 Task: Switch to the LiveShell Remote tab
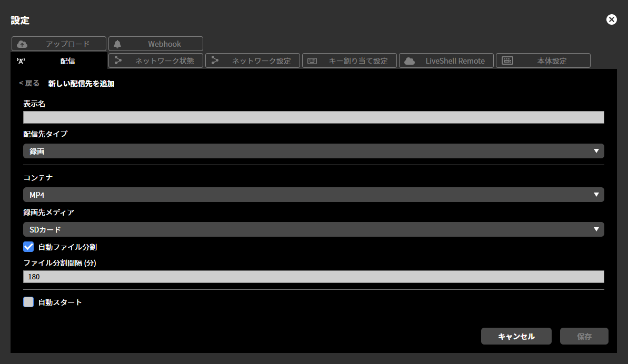click(x=446, y=60)
